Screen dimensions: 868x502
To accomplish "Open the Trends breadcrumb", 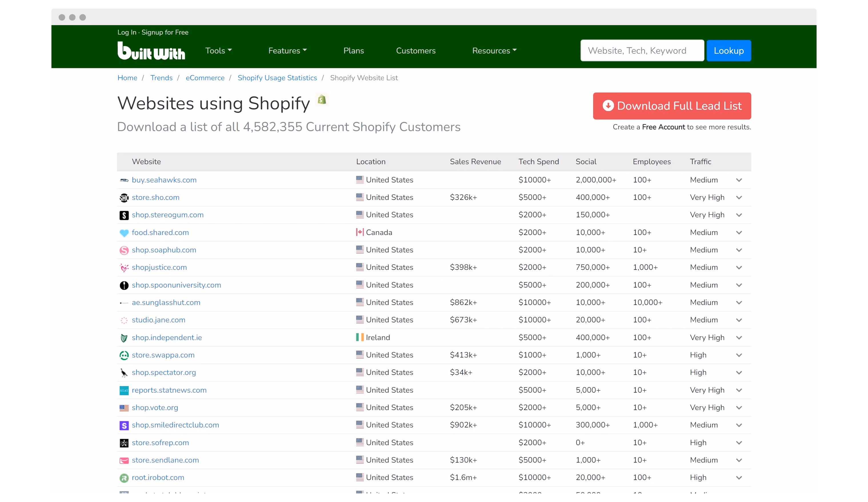I will click(x=161, y=78).
